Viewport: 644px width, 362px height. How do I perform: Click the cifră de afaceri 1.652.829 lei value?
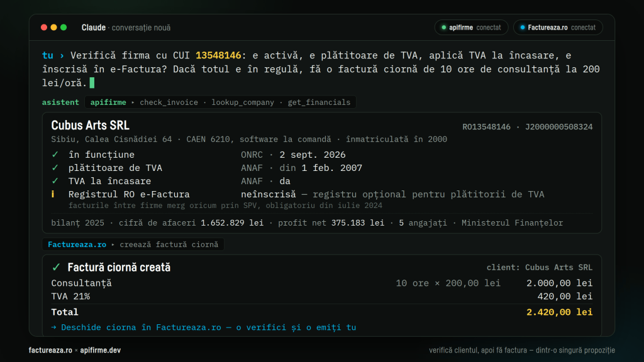[x=191, y=223]
